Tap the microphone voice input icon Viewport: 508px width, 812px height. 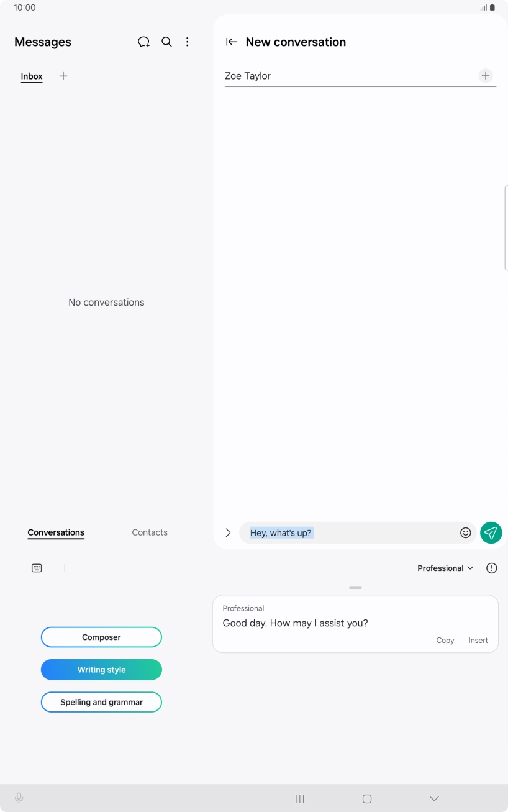[x=19, y=798]
